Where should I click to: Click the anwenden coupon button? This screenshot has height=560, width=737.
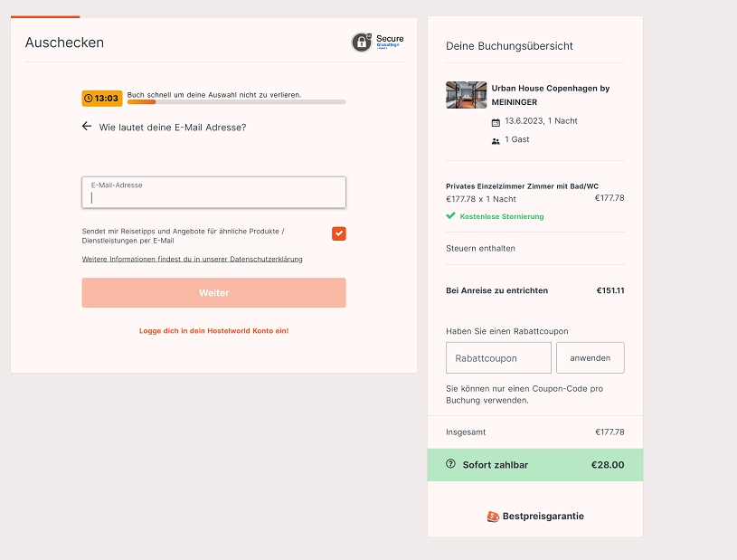pyautogui.click(x=590, y=357)
